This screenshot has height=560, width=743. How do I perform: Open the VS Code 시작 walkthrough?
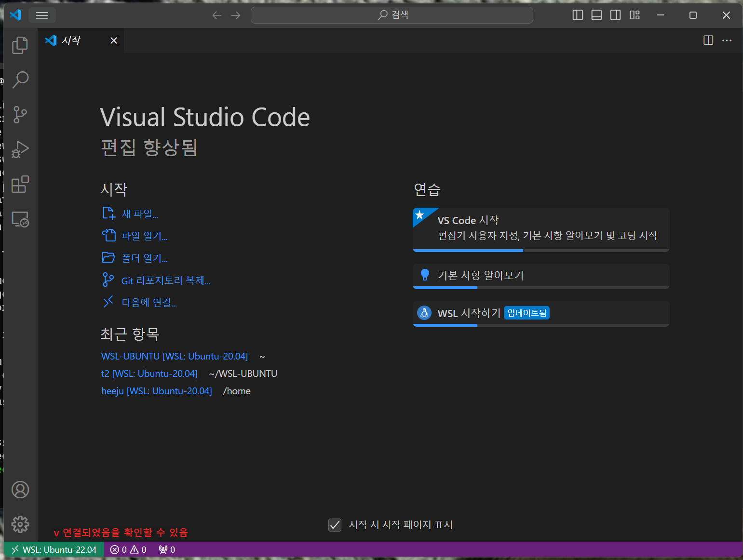click(x=541, y=229)
